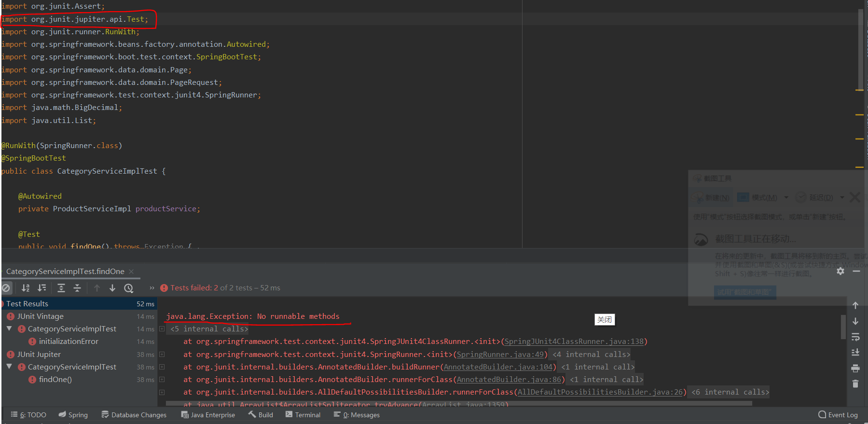Click productService field name in code
This screenshot has width=868, height=424.
coord(166,209)
